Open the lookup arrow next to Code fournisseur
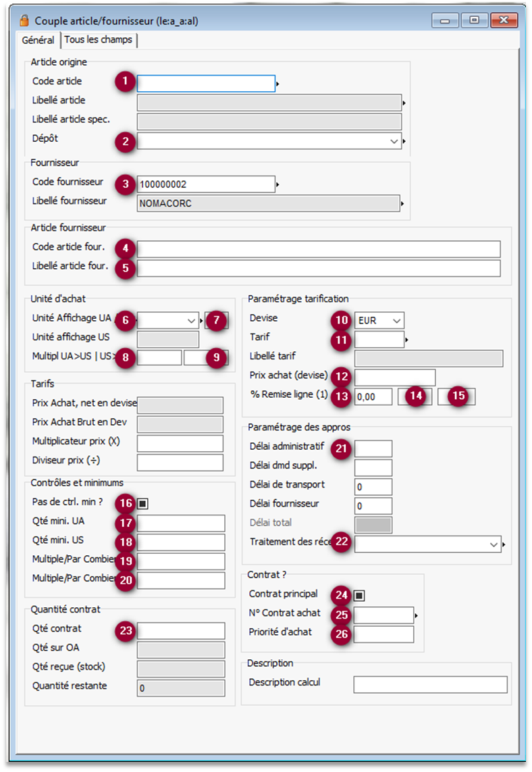532x772 pixels. (278, 184)
